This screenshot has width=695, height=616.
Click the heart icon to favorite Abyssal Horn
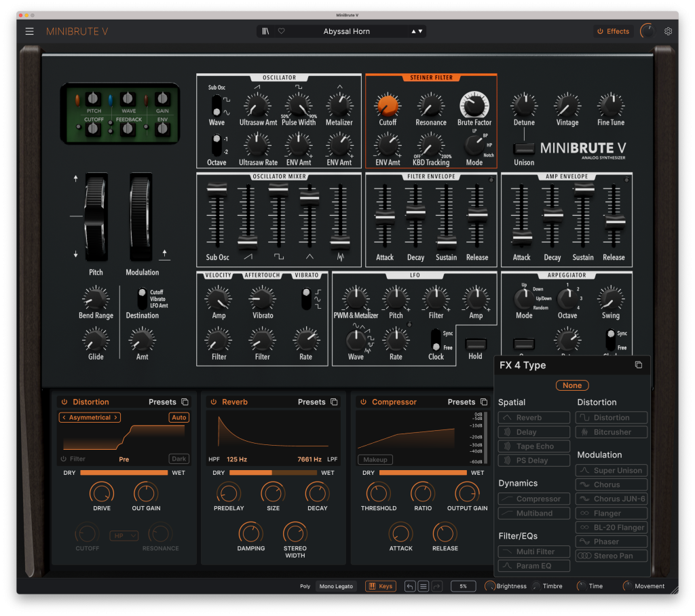pos(281,31)
